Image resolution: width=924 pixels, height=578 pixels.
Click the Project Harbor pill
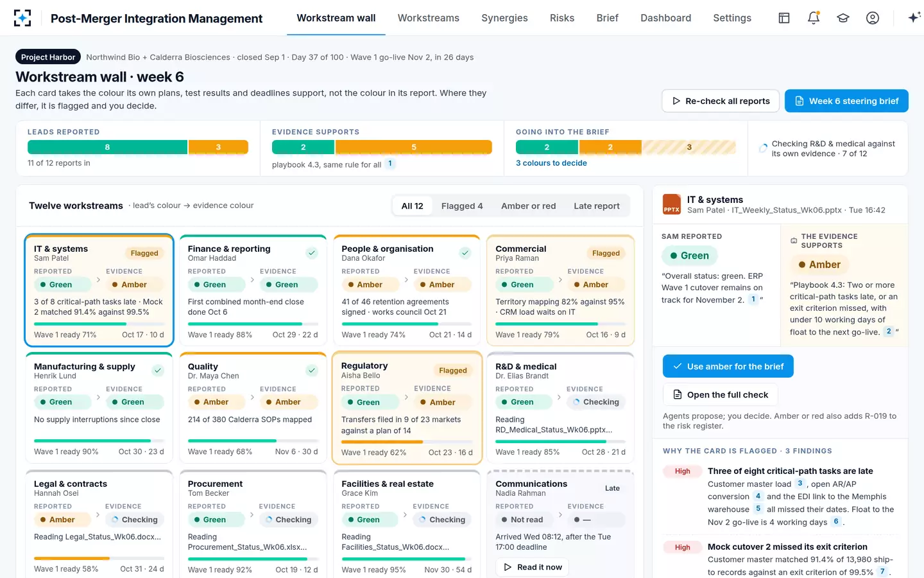[48, 57]
